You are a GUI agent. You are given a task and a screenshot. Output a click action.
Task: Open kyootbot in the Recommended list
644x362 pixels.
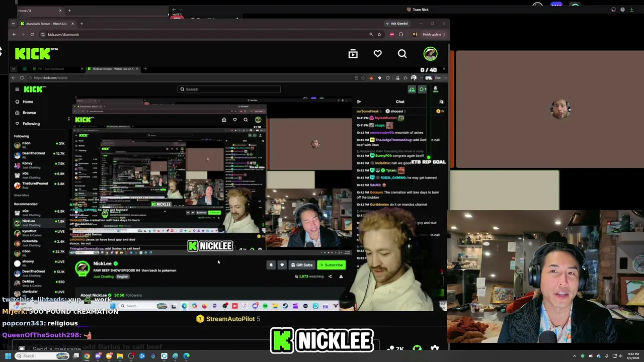[40, 232]
